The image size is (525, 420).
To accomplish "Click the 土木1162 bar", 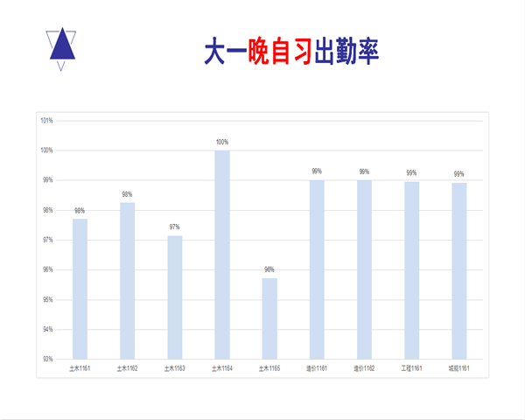I will tap(128, 280).
